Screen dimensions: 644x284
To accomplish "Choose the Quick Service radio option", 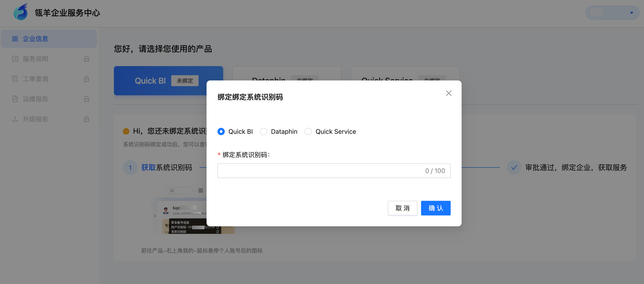I will (308, 131).
